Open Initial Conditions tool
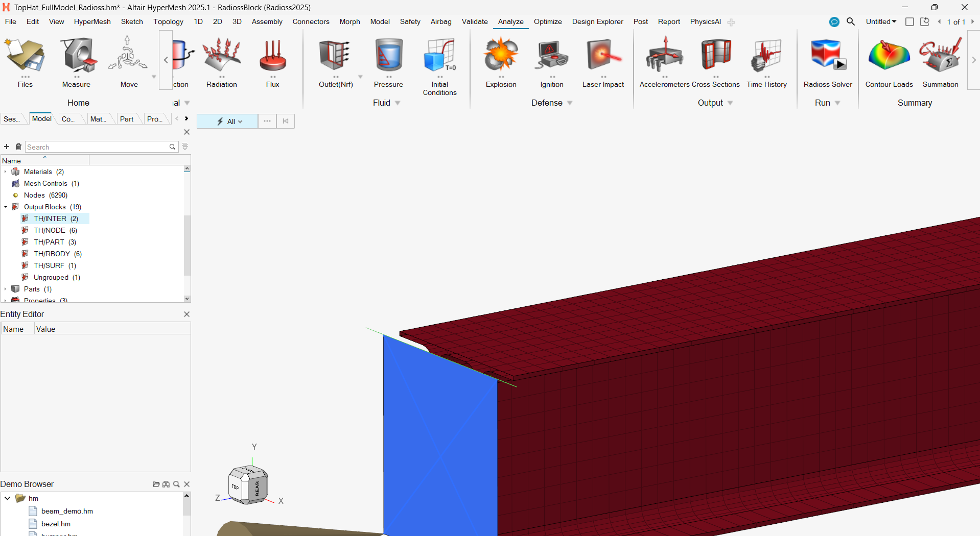The width and height of the screenshot is (980, 536). tap(439, 66)
